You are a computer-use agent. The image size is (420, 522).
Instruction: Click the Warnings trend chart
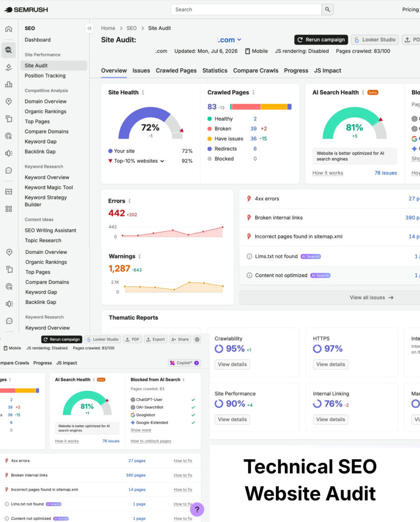tap(173, 286)
